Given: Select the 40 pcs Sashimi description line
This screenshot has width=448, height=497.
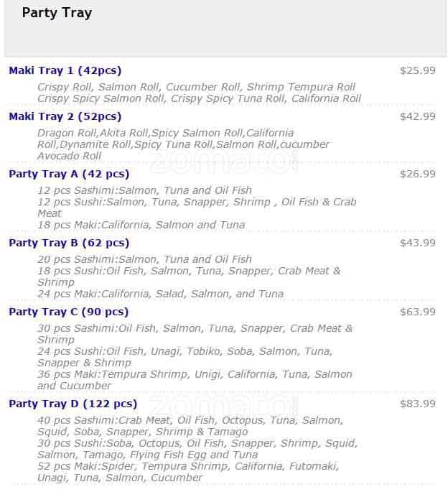Looking at the screenshot, I should point(190,420).
